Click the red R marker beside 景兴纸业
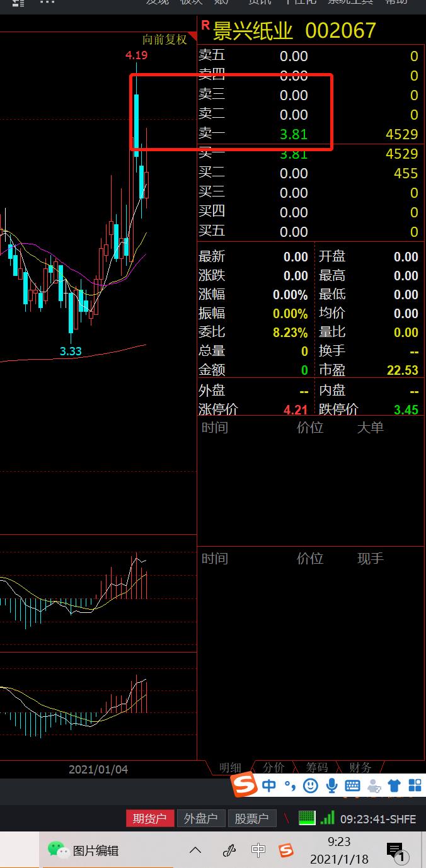 pos(205,25)
